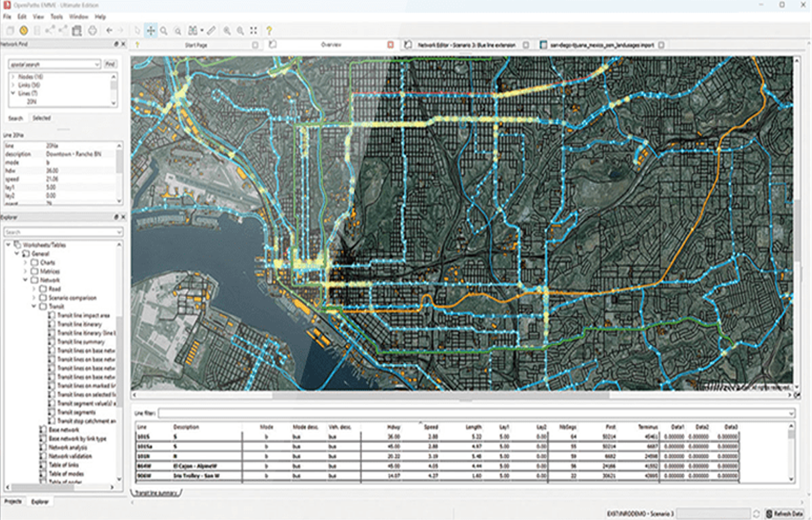Screen dimensions: 812x520
Task: Click the yellow diamond icon in toolbar
Action: [24, 31]
